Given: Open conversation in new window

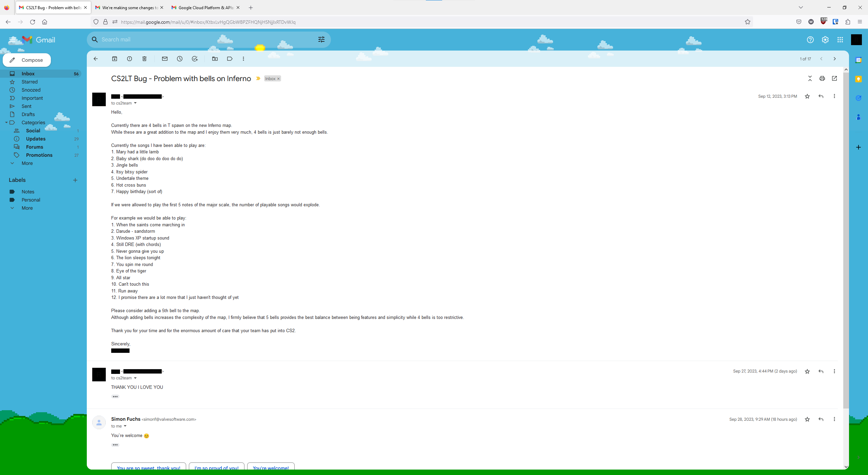Looking at the screenshot, I should (834, 78).
